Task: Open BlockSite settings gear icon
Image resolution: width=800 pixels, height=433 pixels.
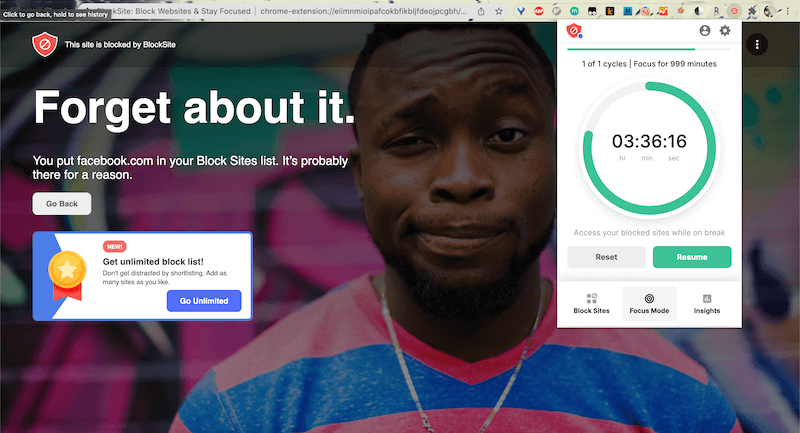Action: coord(724,31)
